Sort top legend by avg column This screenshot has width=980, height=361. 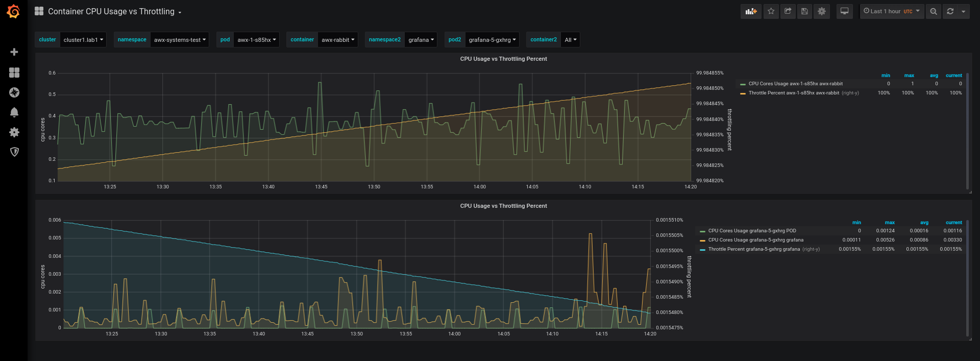[934, 76]
